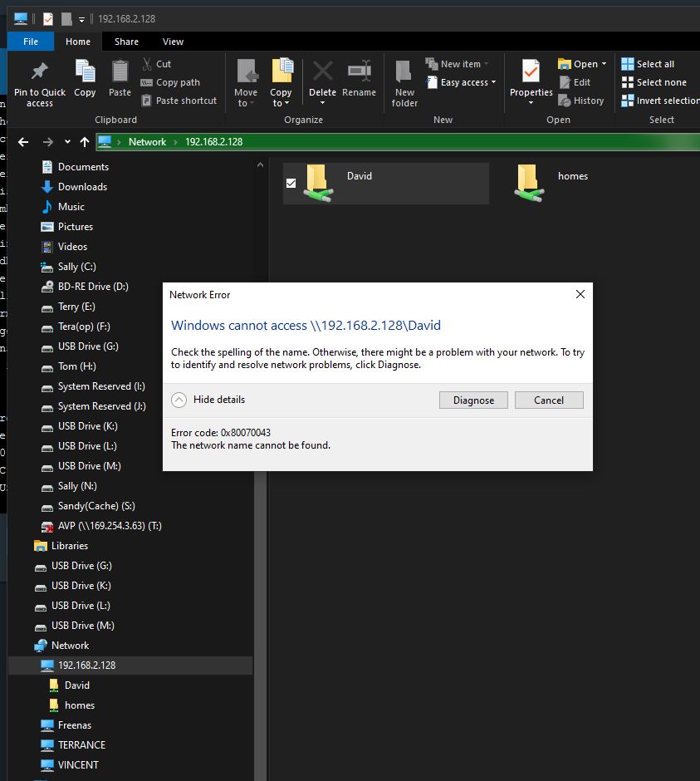This screenshot has width=700, height=781.
Task: Open Tera(op) (F:) drive in sidebar
Action: 86,327
